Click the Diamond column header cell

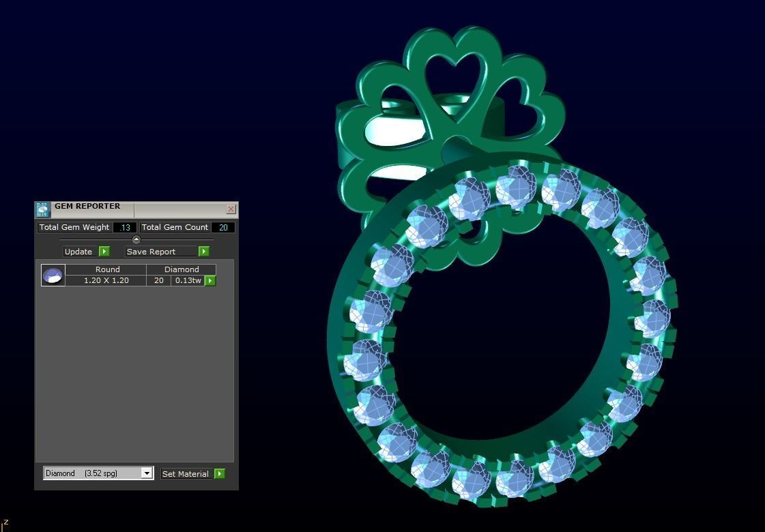[182, 269]
